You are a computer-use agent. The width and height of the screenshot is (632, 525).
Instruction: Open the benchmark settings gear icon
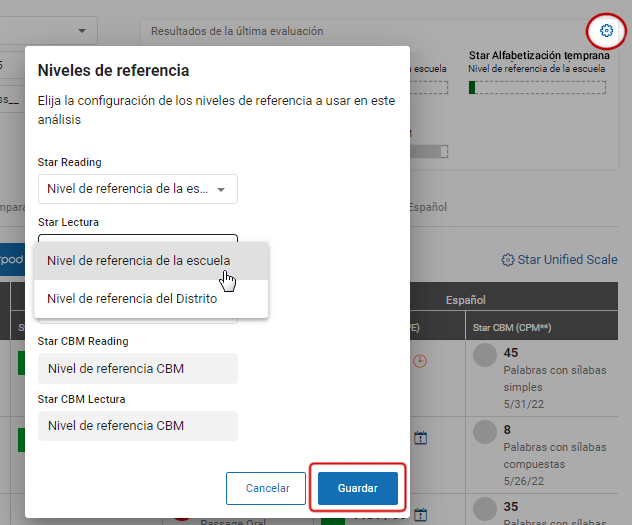click(x=606, y=31)
